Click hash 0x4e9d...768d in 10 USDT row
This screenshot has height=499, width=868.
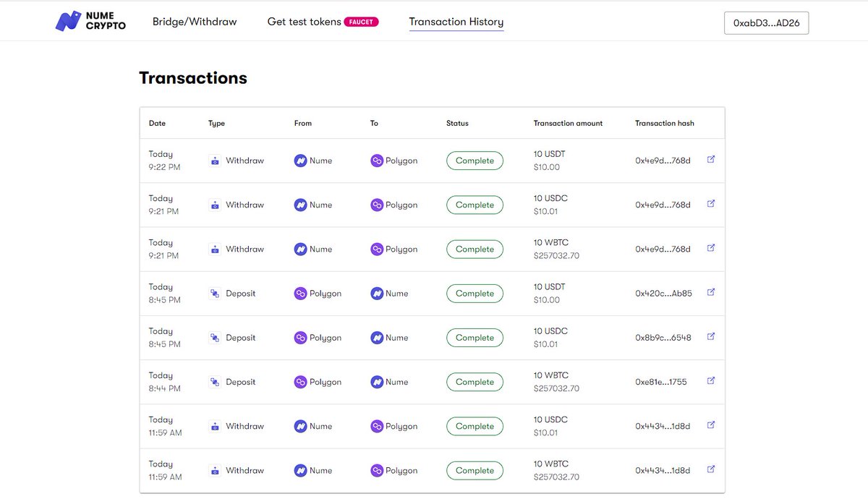click(663, 161)
